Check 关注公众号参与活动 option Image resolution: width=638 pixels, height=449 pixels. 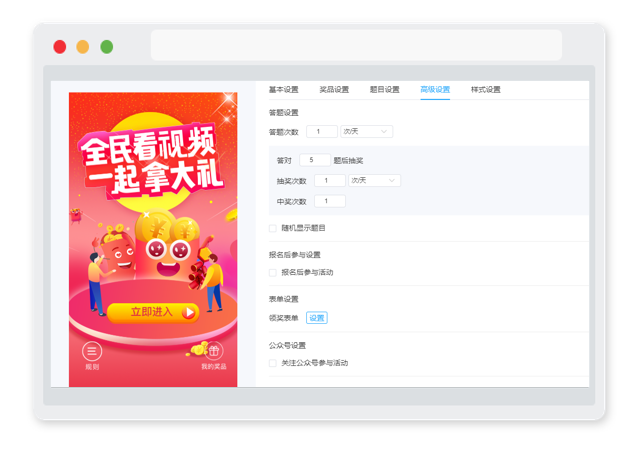273,363
